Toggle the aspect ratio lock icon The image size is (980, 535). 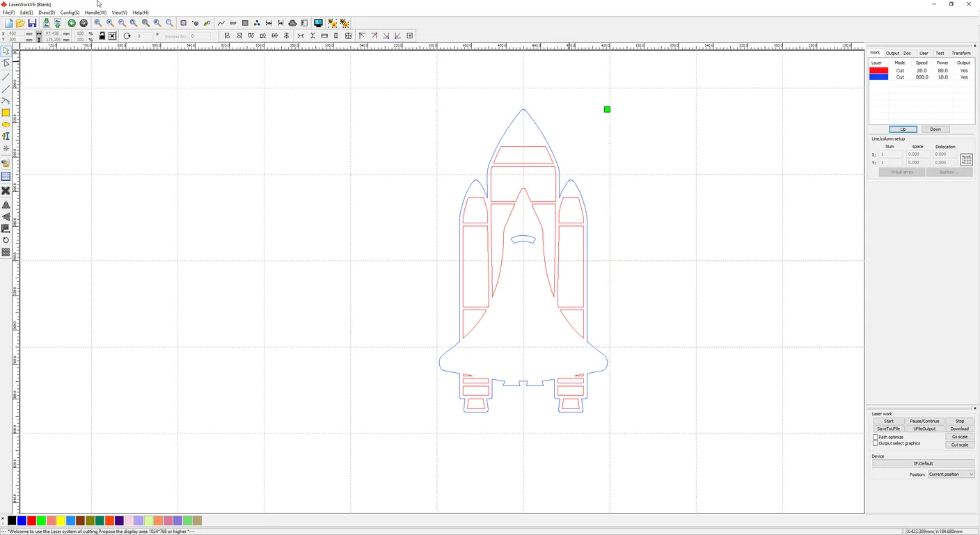point(102,35)
